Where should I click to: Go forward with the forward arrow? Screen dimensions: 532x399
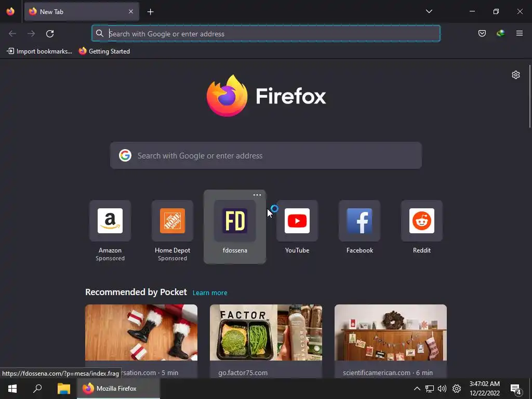click(x=31, y=34)
